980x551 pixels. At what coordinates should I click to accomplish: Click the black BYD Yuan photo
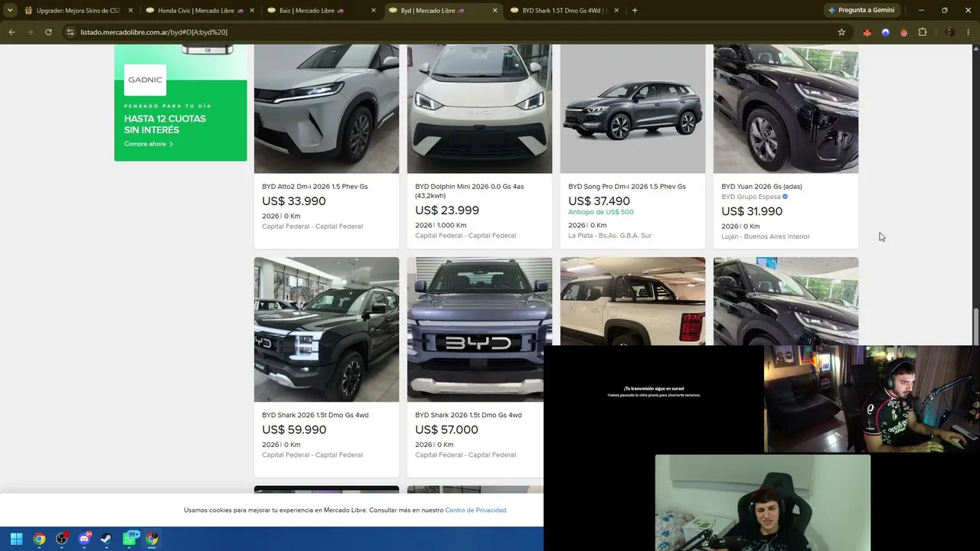pyautogui.click(x=786, y=109)
